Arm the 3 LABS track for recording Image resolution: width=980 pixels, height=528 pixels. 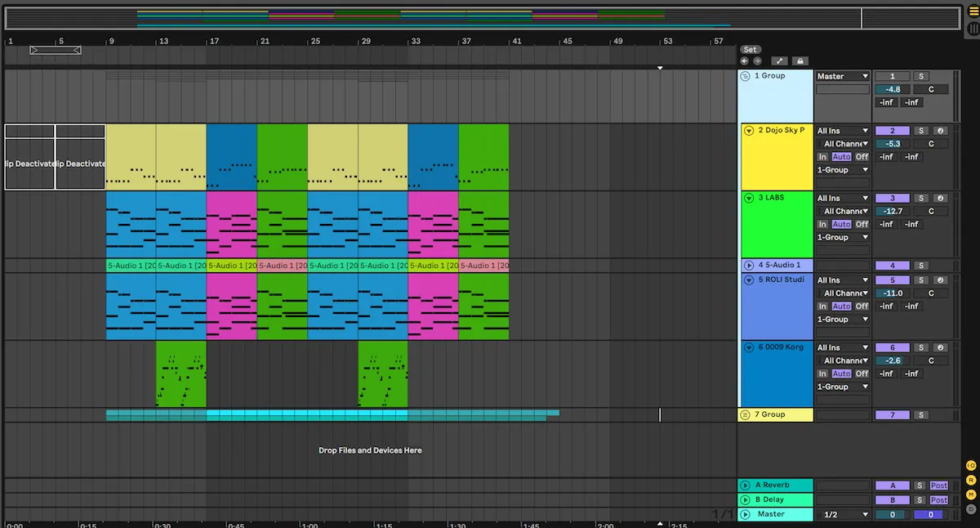pos(941,198)
